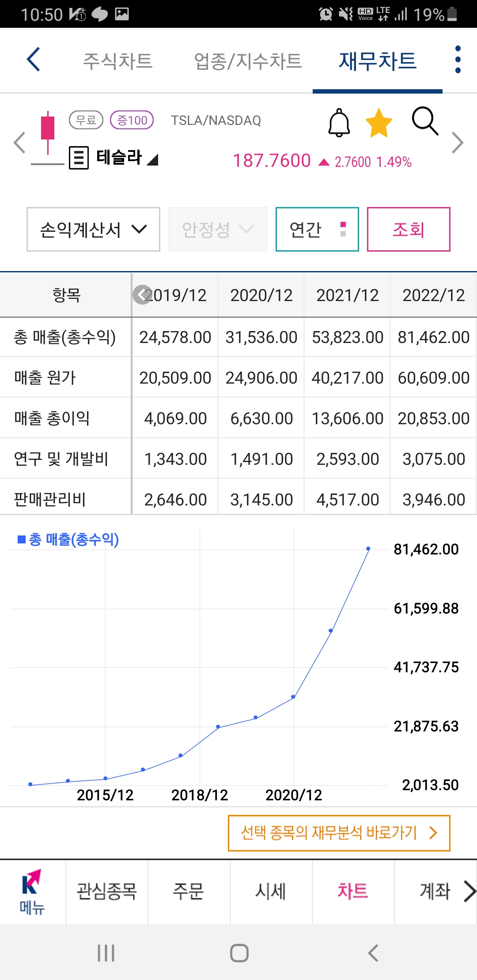This screenshot has height=980, width=477.
Task: Select the 2020/12 column header
Action: click(261, 295)
